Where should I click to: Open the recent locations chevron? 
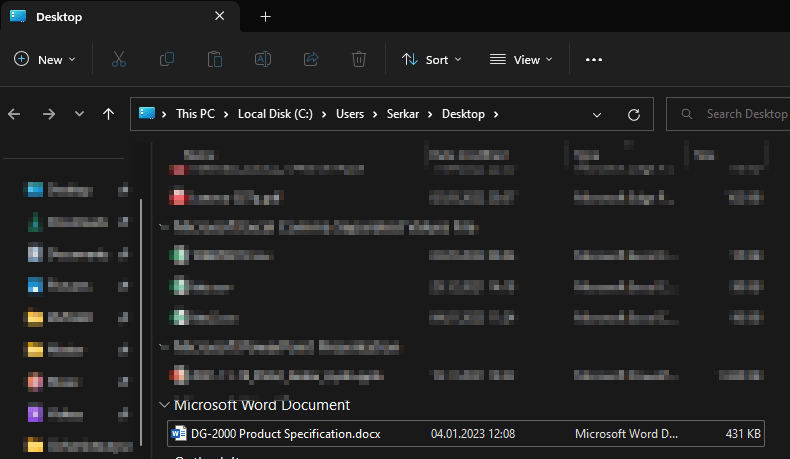79,114
